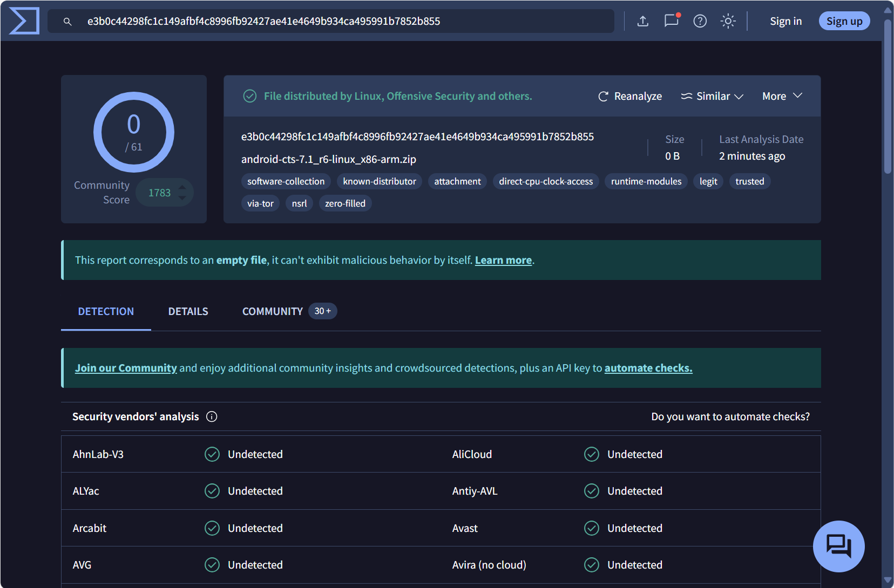Screen dimensions: 894x588
Task: Click the AhnLab-V3 vendor name
Action: [98, 454]
